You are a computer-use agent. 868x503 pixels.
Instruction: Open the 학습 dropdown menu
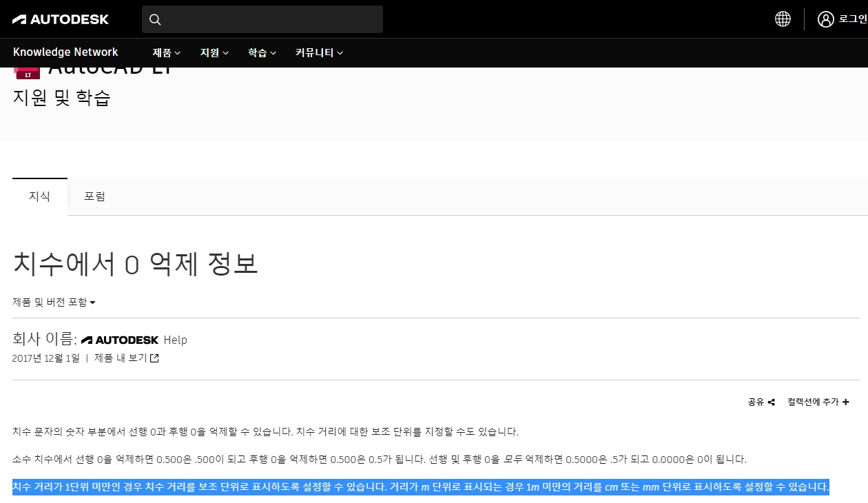click(262, 52)
